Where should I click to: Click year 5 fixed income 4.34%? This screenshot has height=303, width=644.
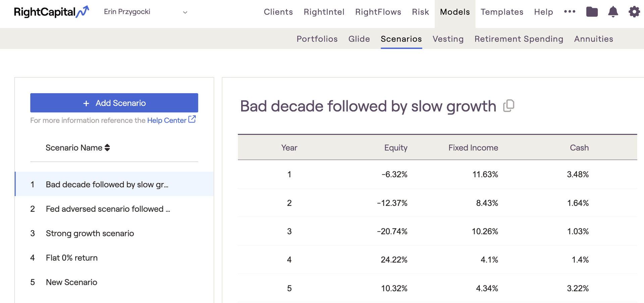pyautogui.click(x=487, y=289)
